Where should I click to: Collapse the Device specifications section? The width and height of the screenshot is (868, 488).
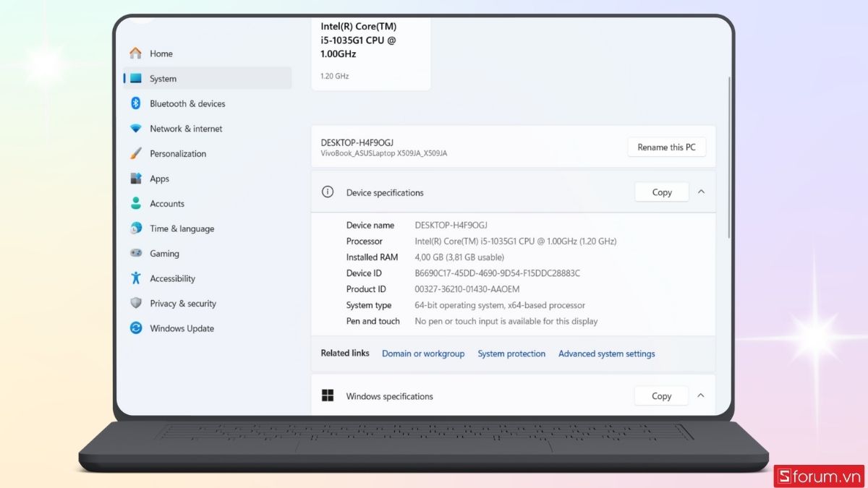click(701, 192)
